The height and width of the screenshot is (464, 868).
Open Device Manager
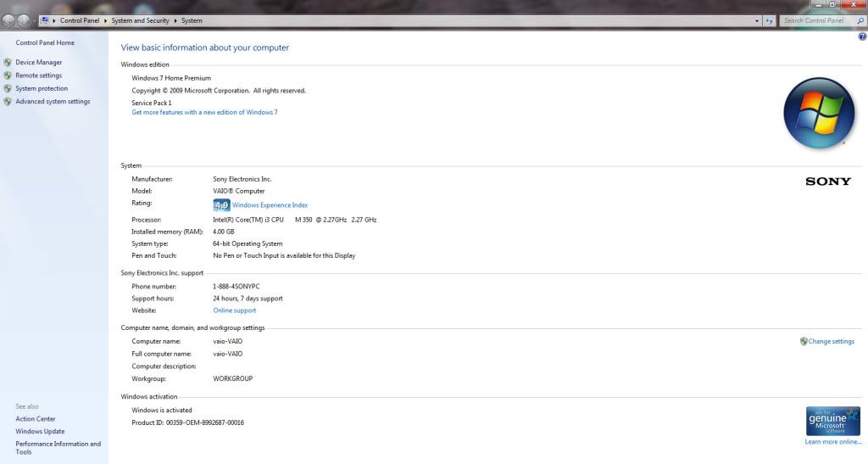click(x=39, y=63)
